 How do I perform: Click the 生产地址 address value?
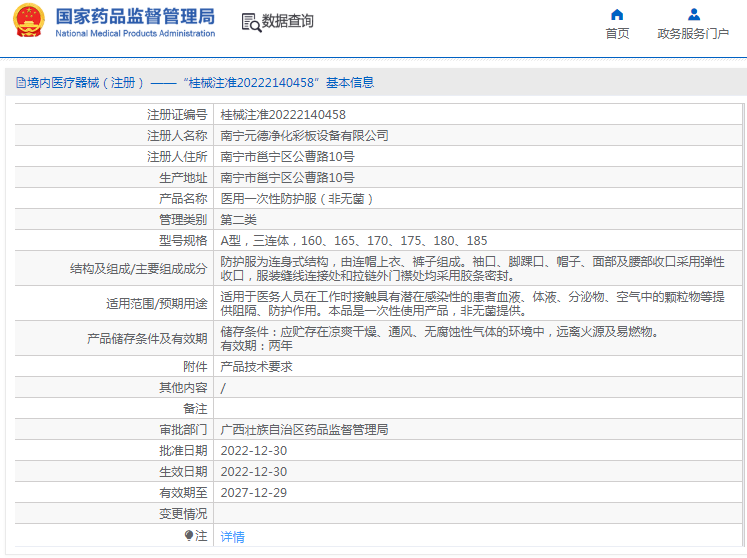(x=287, y=178)
